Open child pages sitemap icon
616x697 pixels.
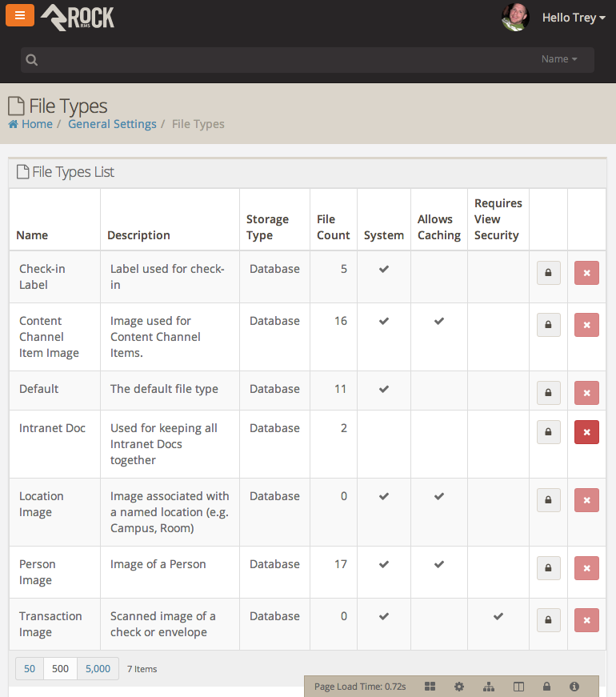pyautogui.click(x=489, y=687)
